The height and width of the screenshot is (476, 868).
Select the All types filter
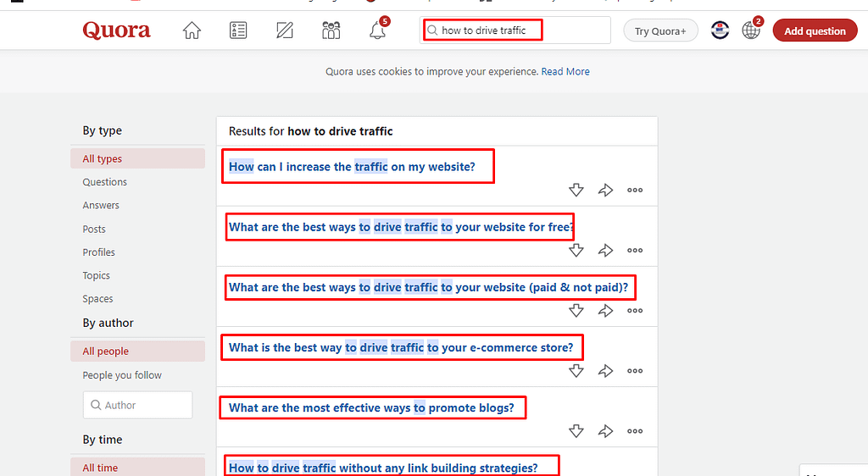(138, 158)
